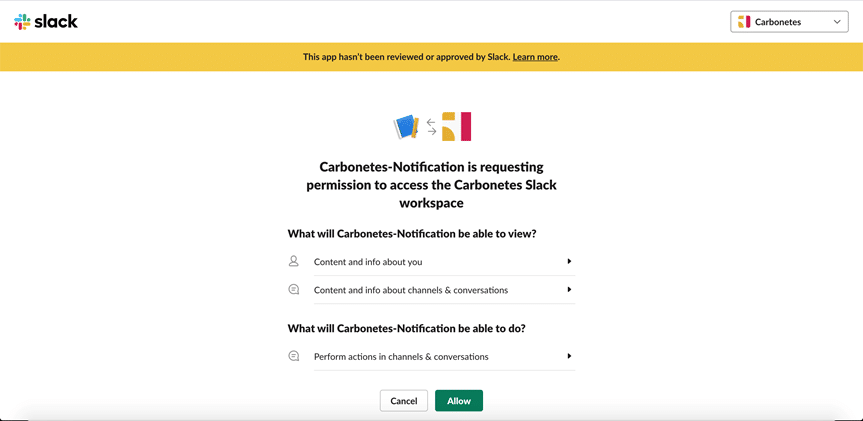Click the Learn more link in the banner
Image resolution: width=863 pixels, height=421 pixels.
tap(535, 57)
